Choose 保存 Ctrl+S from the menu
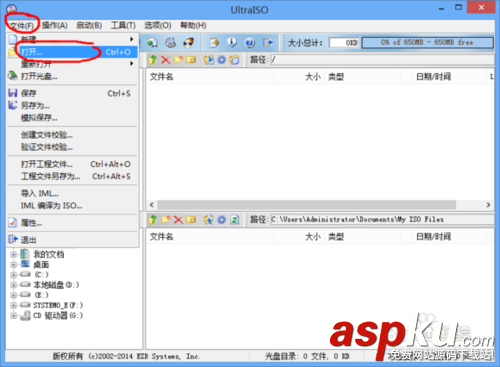This screenshot has height=367, width=500. (x=72, y=93)
